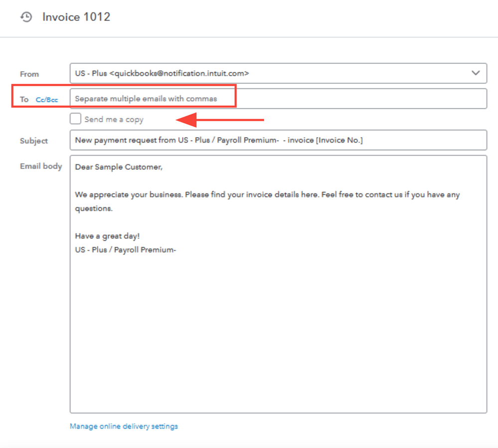
Task: Click the 'Have a great day!' line
Action: click(107, 236)
